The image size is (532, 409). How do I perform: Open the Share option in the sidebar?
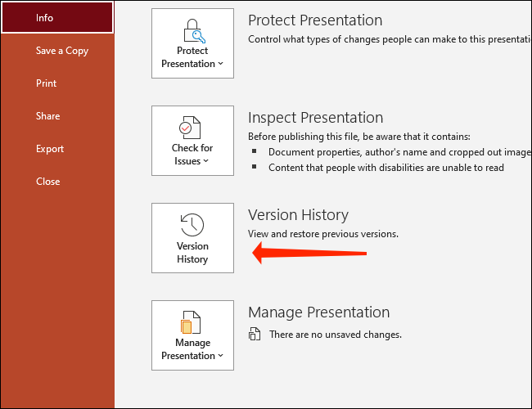[x=48, y=116]
